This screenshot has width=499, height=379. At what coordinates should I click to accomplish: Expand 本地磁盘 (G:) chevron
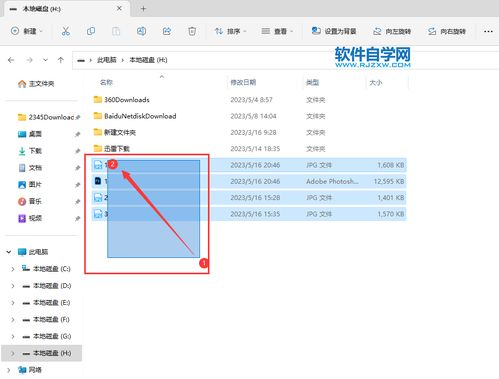[x=13, y=336]
